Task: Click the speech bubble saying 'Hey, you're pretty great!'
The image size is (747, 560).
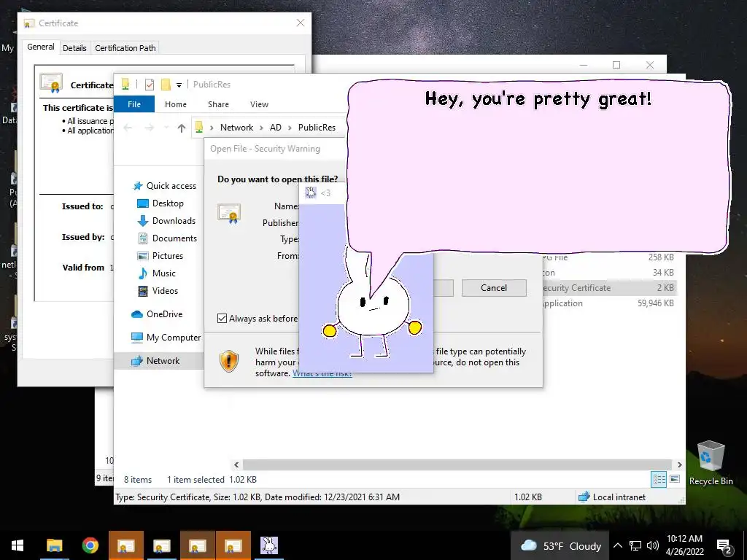Action: click(x=538, y=167)
